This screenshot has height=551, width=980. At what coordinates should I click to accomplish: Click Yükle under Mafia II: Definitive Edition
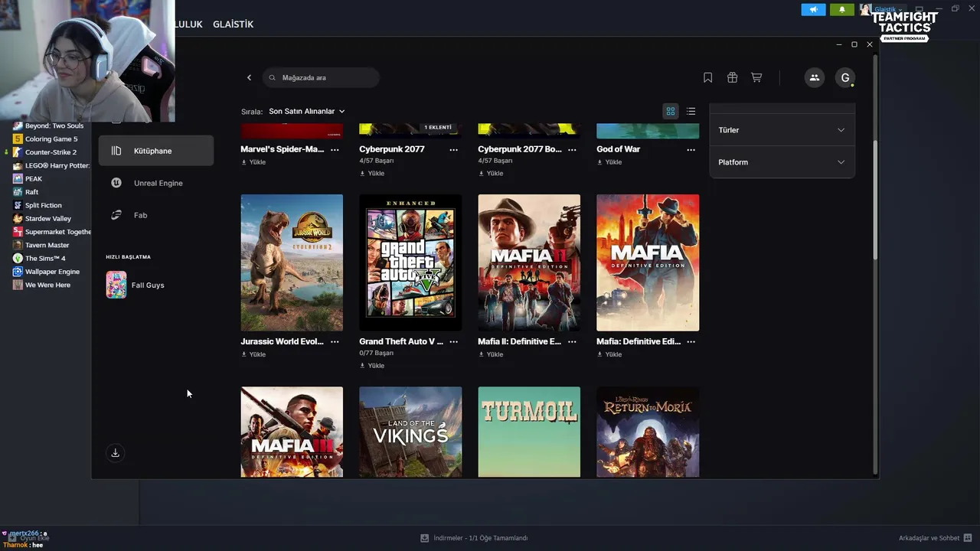[x=491, y=354]
